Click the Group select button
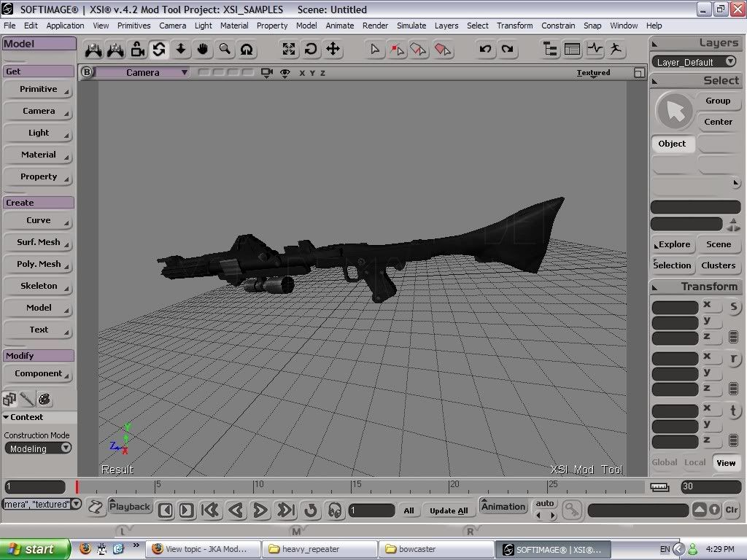This screenshot has width=747, height=560. coord(718,101)
